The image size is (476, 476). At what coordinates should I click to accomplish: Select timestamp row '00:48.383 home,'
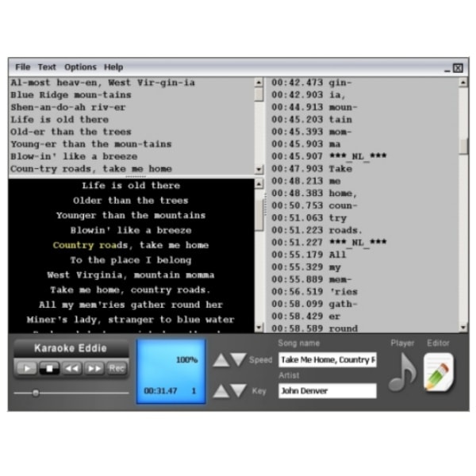click(x=314, y=194)
